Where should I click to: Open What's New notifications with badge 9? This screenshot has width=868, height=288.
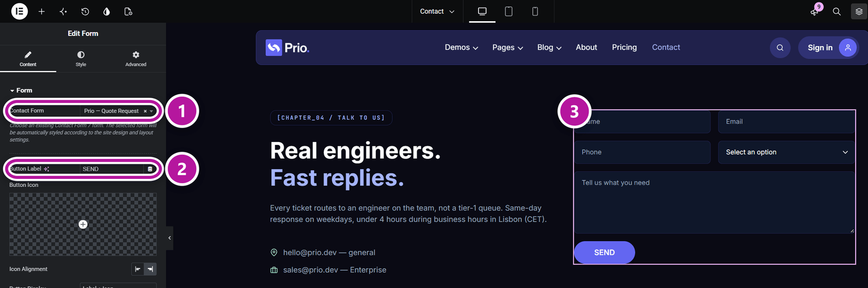815,11
